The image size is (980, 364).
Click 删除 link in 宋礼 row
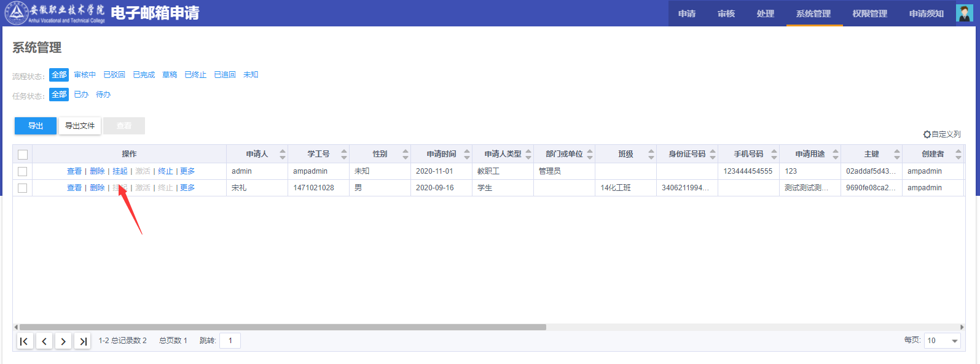97,188
